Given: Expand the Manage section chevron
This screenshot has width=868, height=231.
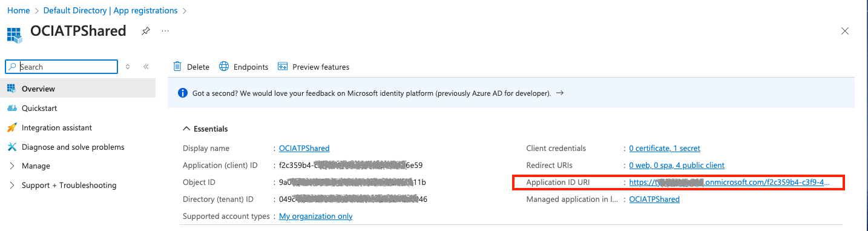Looking at the screenshot, I should 12,166.
